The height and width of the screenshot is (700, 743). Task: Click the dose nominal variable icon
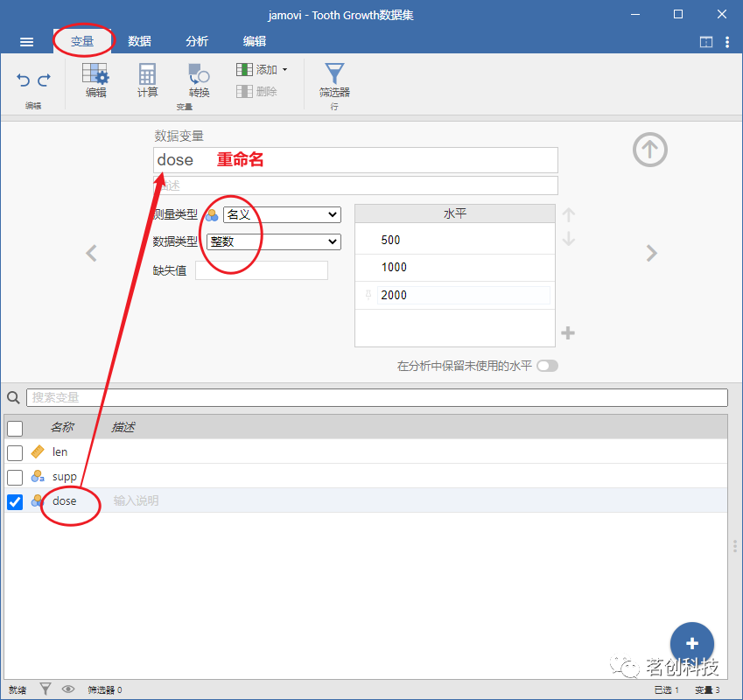click(38, 500)
